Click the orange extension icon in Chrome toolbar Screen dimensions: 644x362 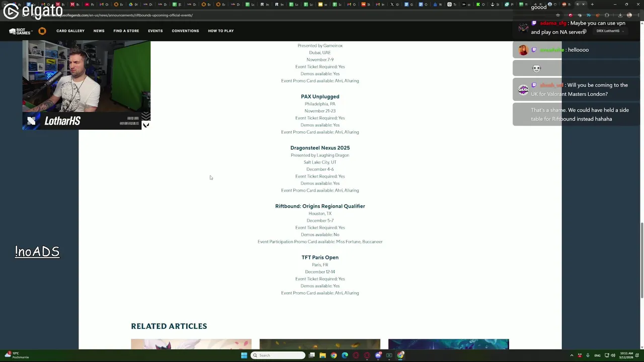tap(598, 15)
